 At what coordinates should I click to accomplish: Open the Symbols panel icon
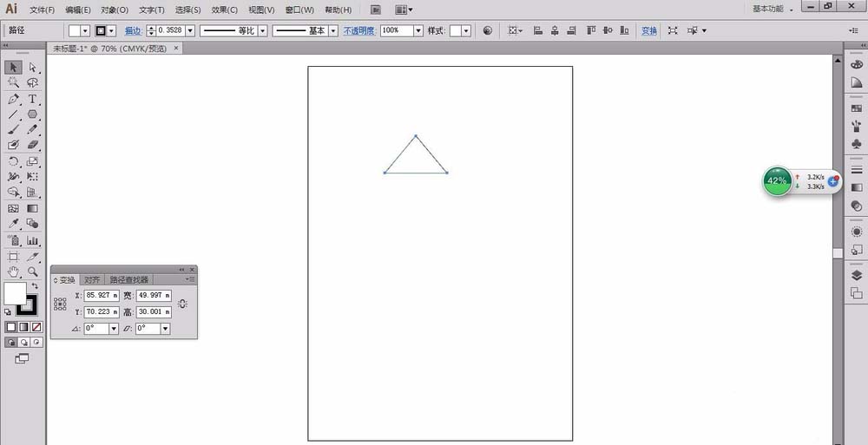(857, 144)
